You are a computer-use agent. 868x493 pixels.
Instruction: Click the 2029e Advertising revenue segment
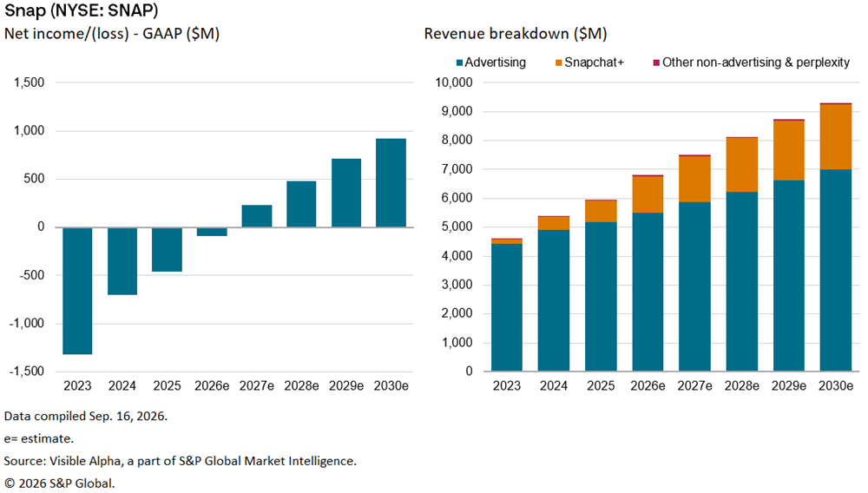pos(789,275)
